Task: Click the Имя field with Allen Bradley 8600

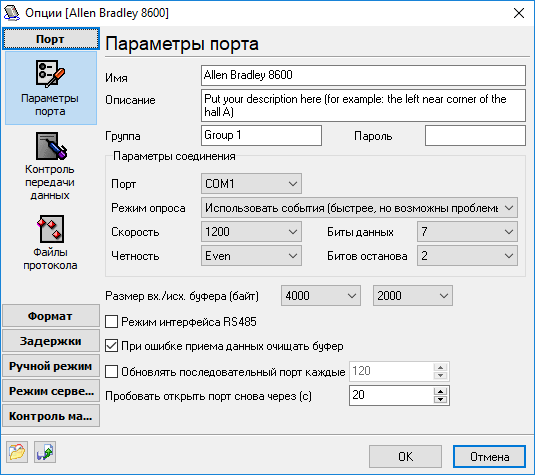Action: [x=363, y=75]
